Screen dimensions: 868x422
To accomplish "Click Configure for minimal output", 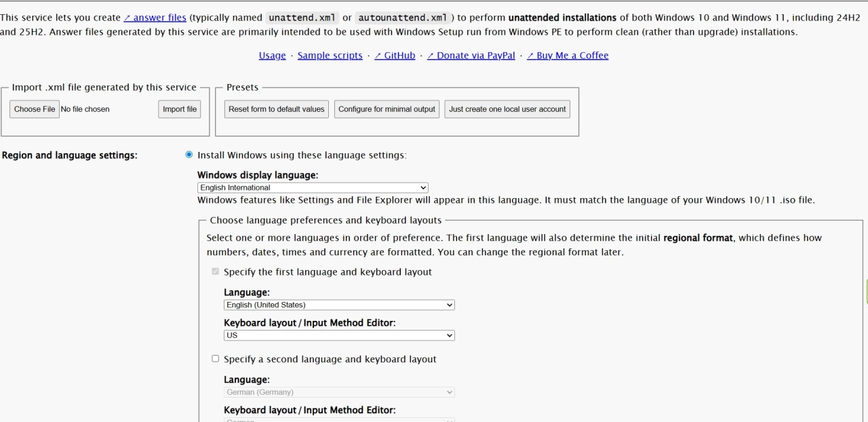I will 387,109.
